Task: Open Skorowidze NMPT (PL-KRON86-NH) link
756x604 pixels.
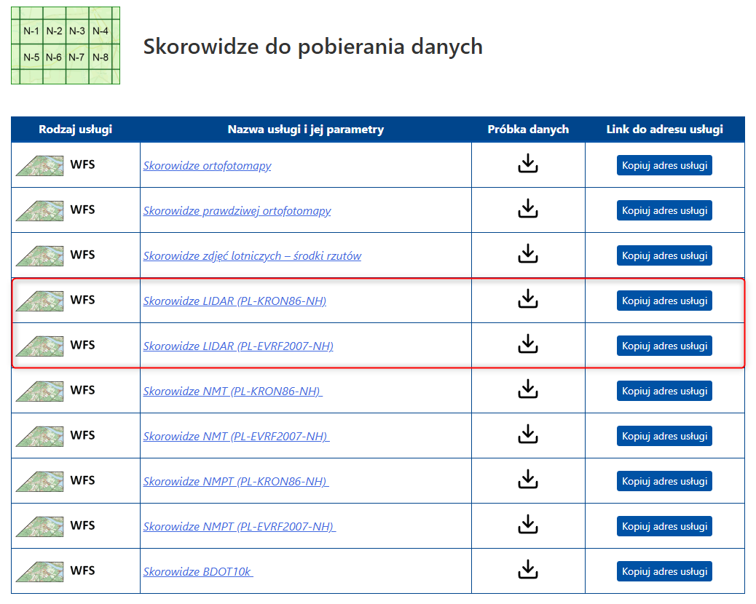Action: (x=236, y=482)
